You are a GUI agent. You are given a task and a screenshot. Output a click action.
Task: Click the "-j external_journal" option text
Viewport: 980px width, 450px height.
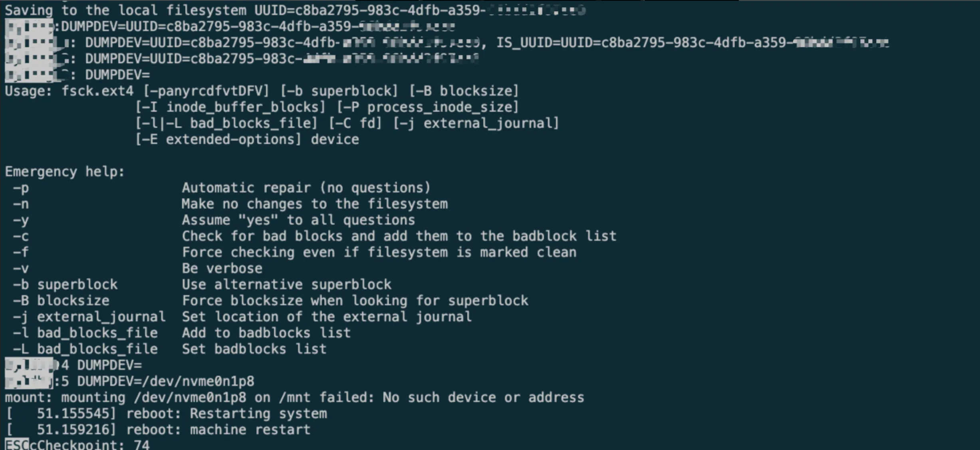coord(89,317)
